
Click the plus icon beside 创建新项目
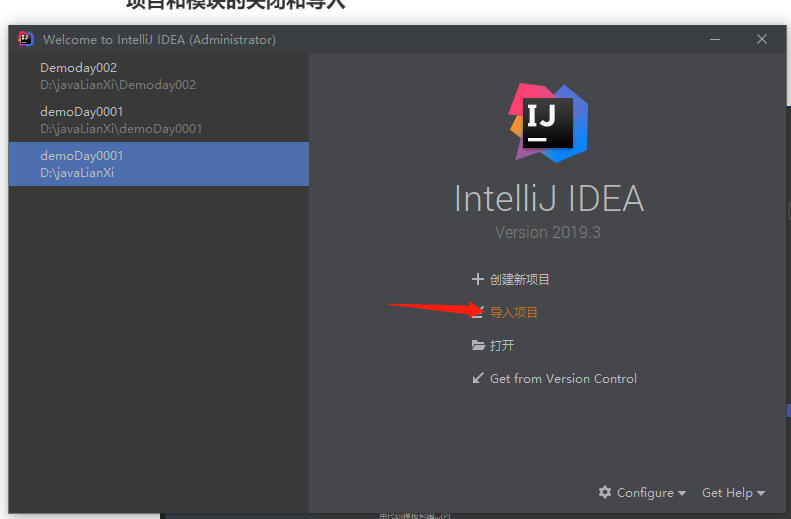point(477,280)
